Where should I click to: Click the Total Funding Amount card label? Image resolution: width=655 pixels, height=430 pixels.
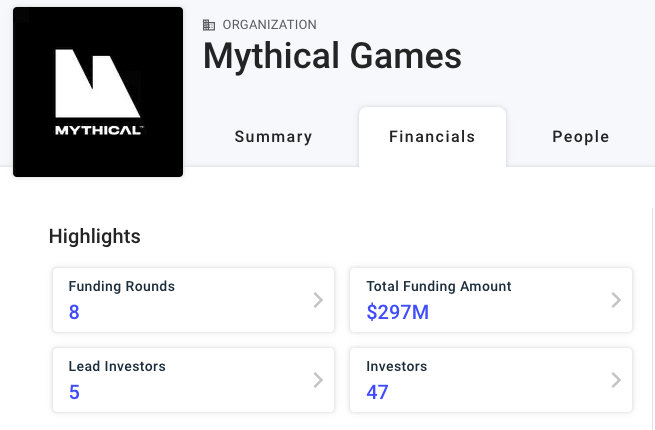[x=439, y=286]
